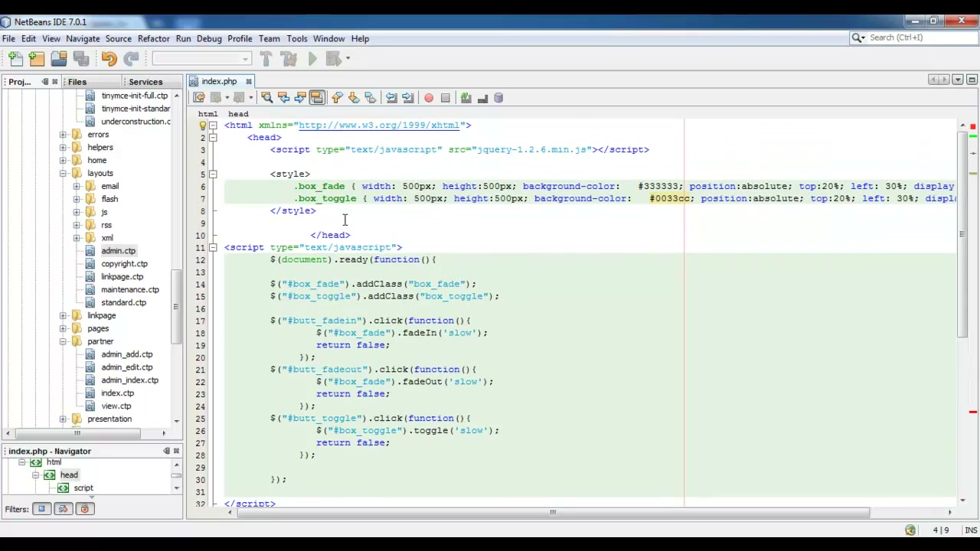
Task: Collapse the style tag fold on line 5
Action: (x=213, y=174)
